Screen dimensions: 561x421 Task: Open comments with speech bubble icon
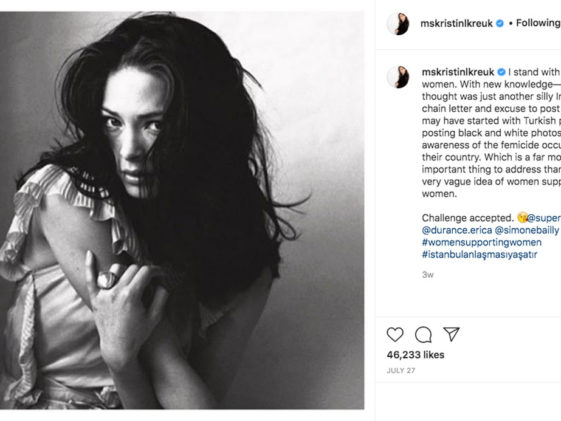(x=423, y=334)
